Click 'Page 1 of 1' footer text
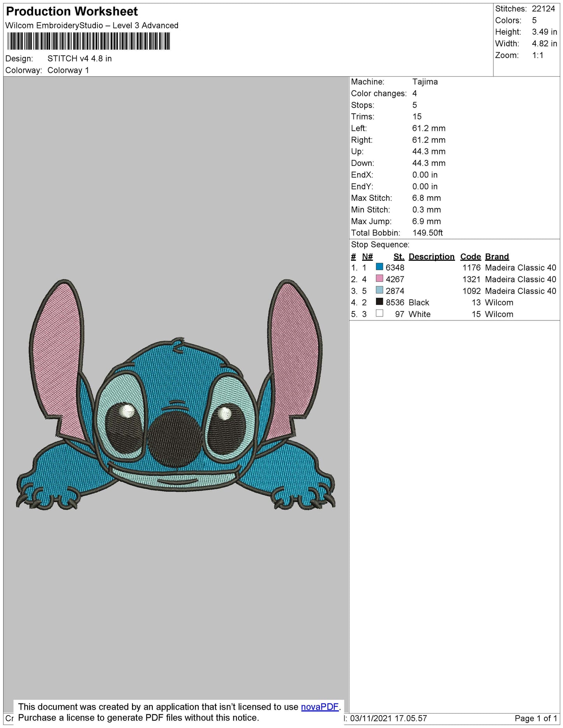The height and width of the screenshot is (728, 563). [536, 718]
